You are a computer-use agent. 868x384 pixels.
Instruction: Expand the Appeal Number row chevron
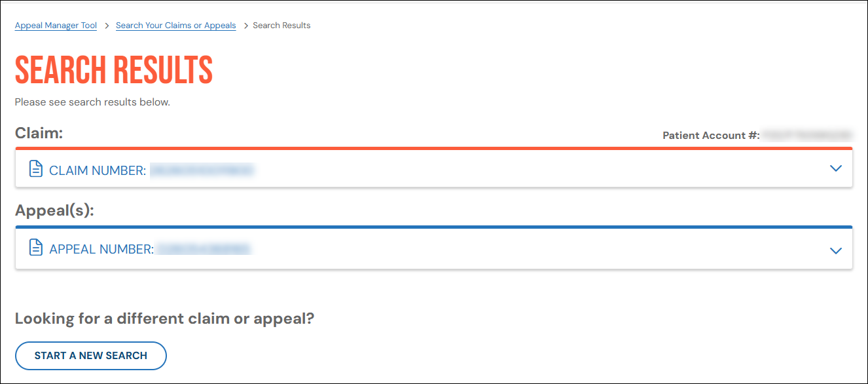(835, 250)
